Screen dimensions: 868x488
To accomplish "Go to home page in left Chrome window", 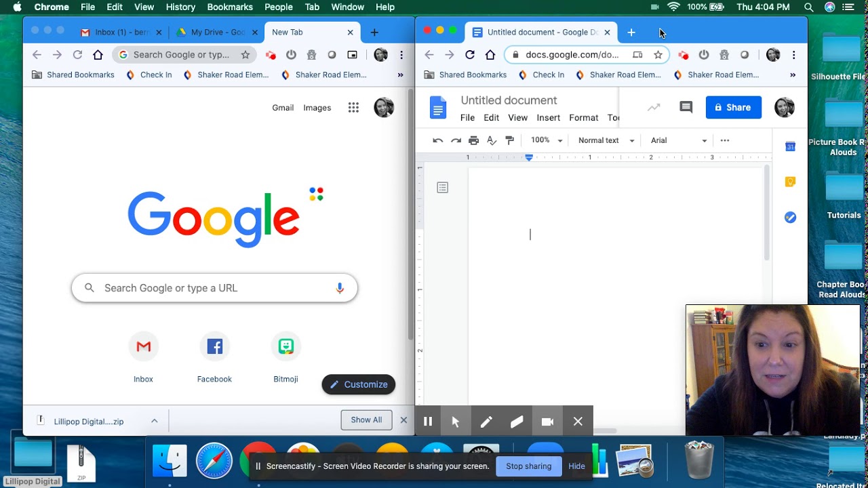I will 98,55.
